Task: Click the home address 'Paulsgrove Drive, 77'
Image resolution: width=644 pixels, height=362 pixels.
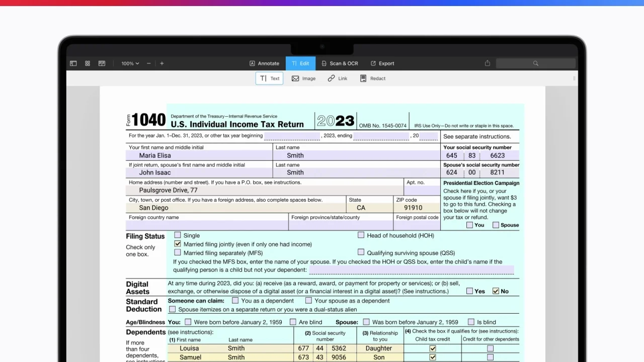Action: pyautogui.click(x=265, y=191)
